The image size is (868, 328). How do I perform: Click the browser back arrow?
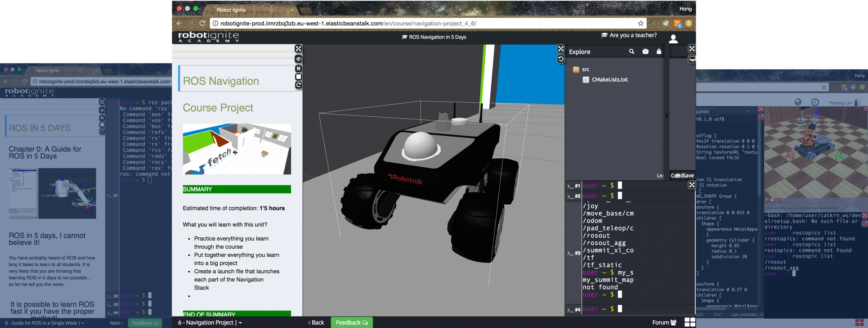click(179, 23)
